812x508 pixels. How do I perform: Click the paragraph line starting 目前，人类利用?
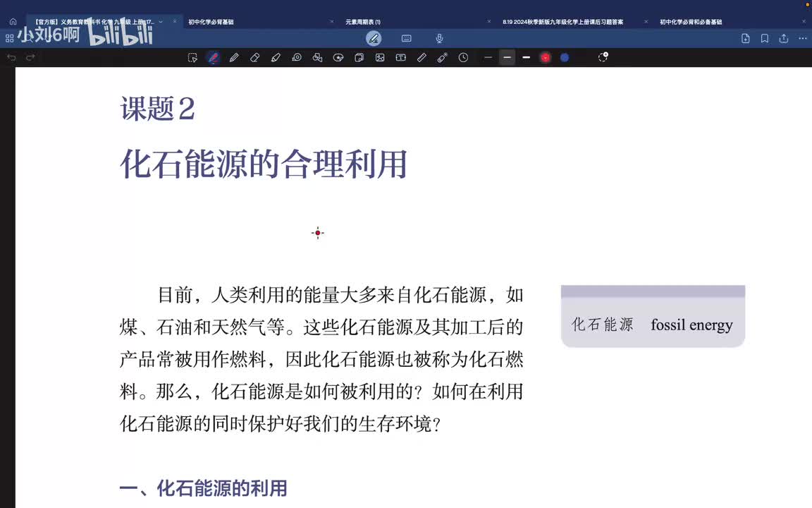(x=340, y=295)
